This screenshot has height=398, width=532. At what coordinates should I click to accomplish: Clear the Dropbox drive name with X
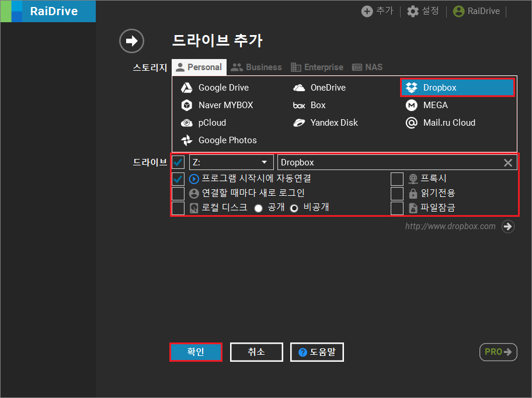click(x=508, y=162)
